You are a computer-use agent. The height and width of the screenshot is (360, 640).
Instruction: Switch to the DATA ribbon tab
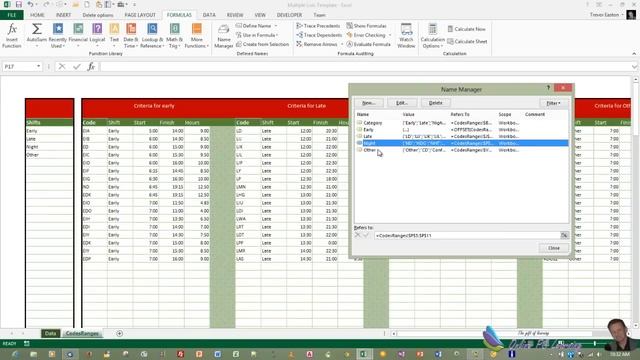click(x=209, y=15)
